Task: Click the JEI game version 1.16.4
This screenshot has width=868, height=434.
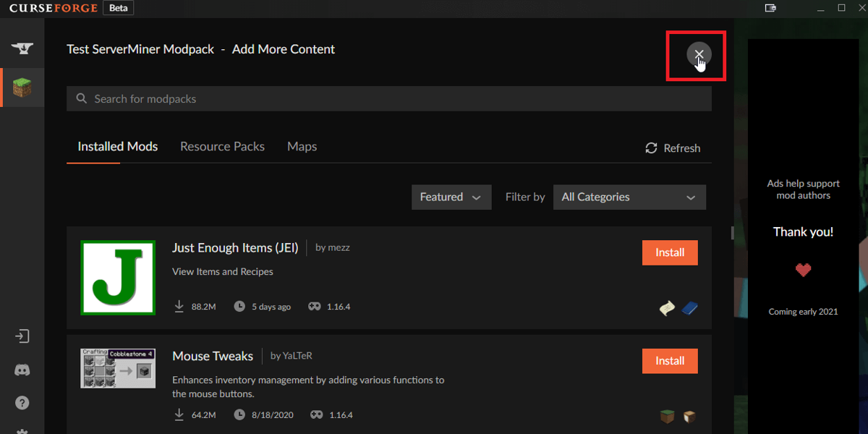Action: tap(339, 307)
